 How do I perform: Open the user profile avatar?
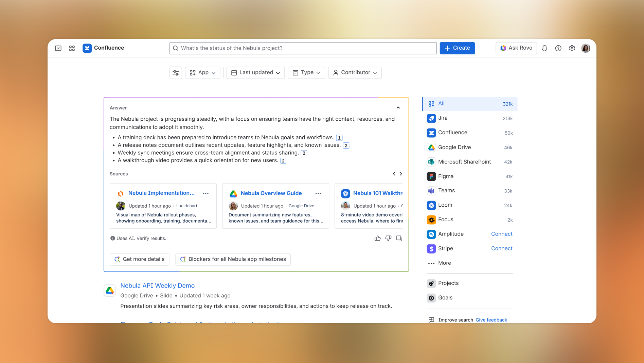(586, 48)
